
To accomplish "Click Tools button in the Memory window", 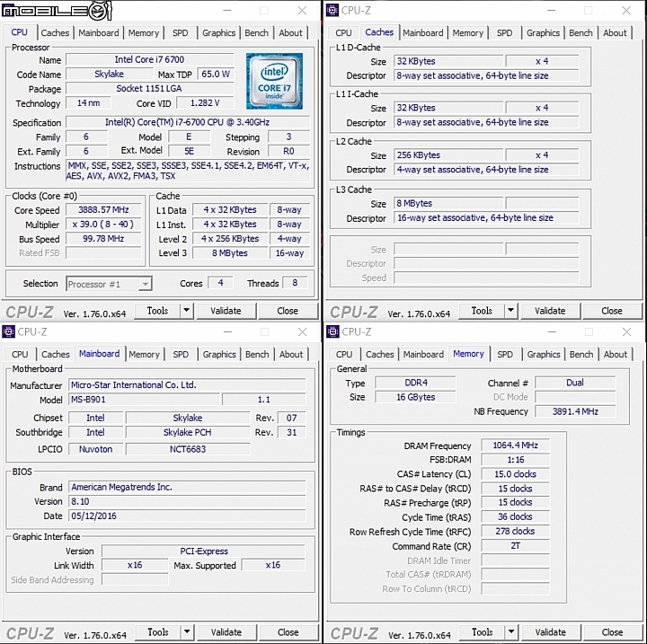I will tap(483, 632).
